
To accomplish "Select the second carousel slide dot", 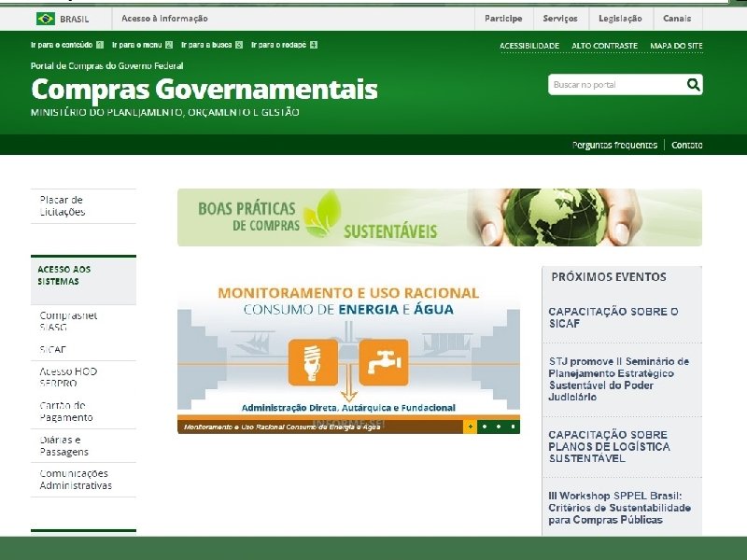I will pyautogui.click(x=485, y=427).
